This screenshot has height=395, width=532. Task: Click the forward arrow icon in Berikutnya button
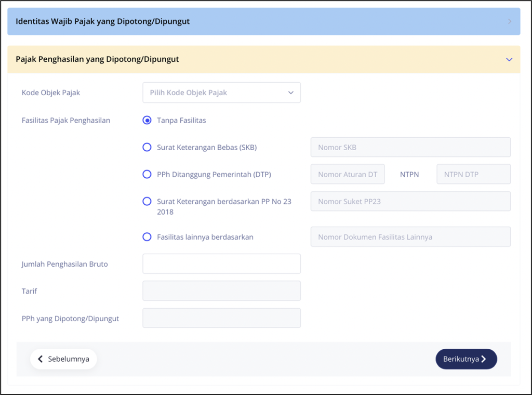click(484, 359)
